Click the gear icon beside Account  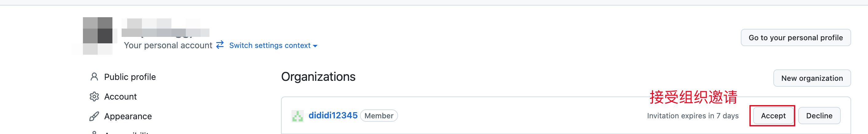pyautogui.click(x=94, y=97)
